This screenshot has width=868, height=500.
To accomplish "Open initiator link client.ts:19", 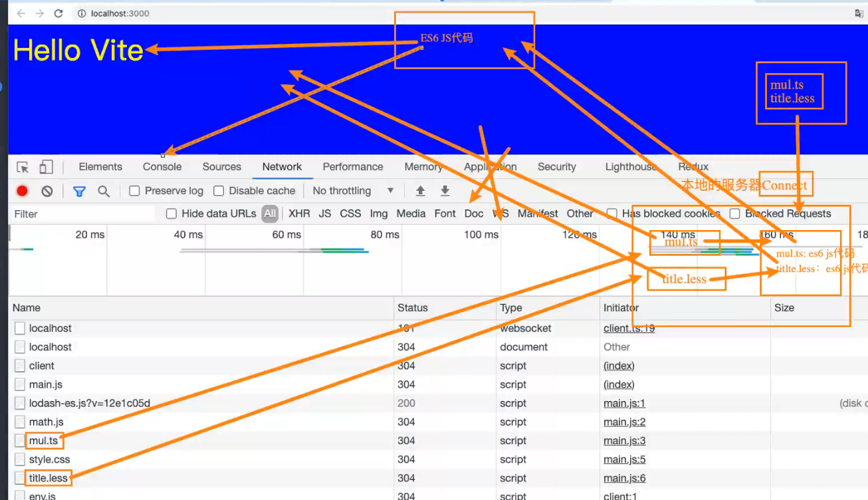I will point(629,328).
